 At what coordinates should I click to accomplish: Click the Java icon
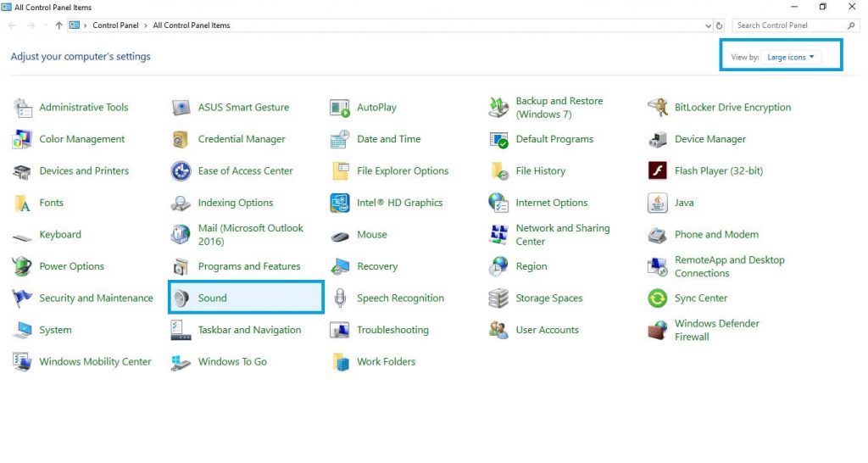point(658,204)
